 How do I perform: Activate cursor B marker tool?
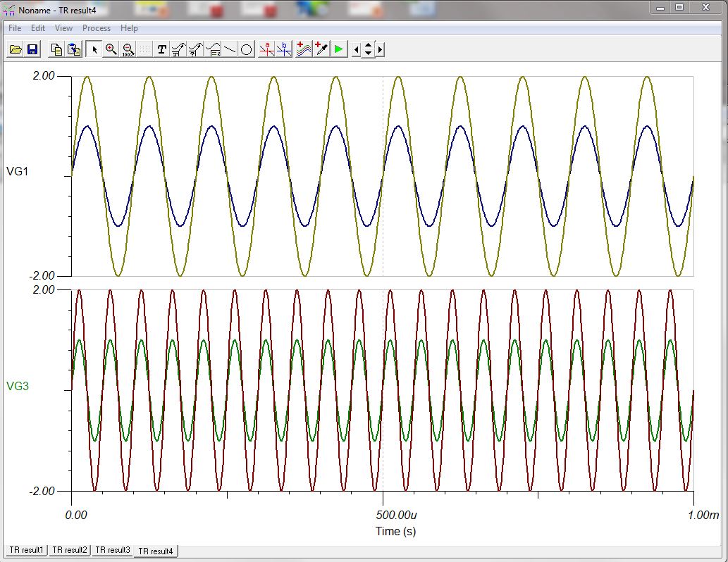click(284, 49)
